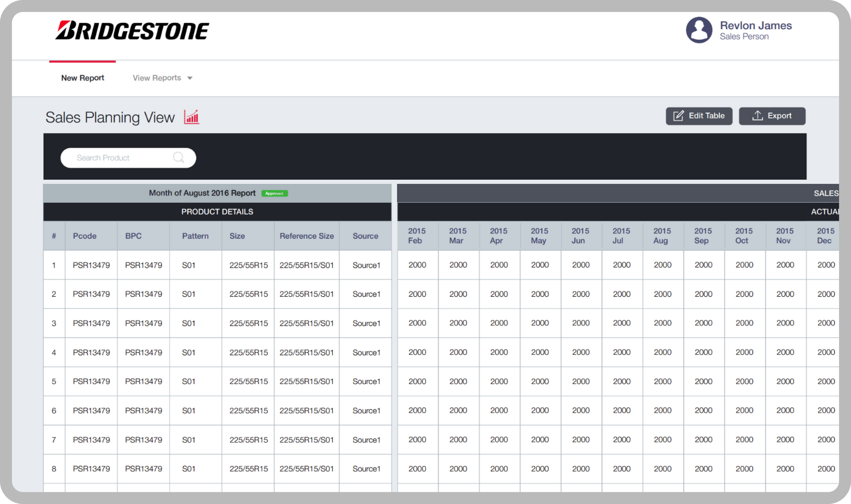Select row 6 Source1 cell
851x504 pixels.
tap(365, 411)
